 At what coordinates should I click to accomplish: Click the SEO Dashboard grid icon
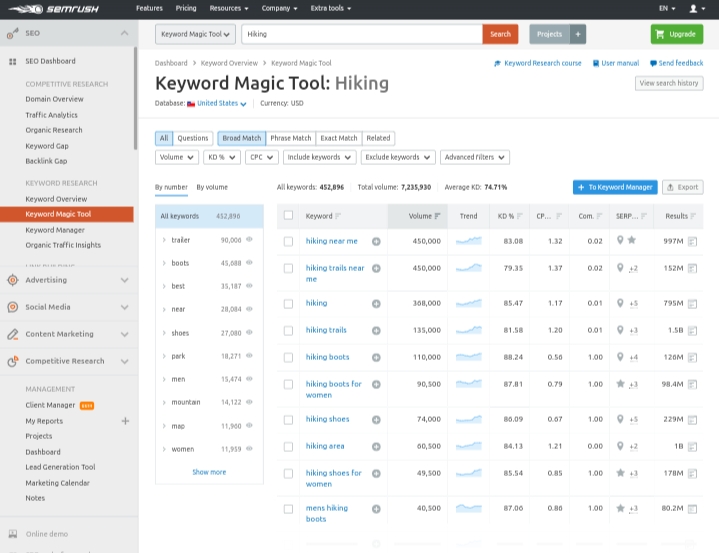13,61
